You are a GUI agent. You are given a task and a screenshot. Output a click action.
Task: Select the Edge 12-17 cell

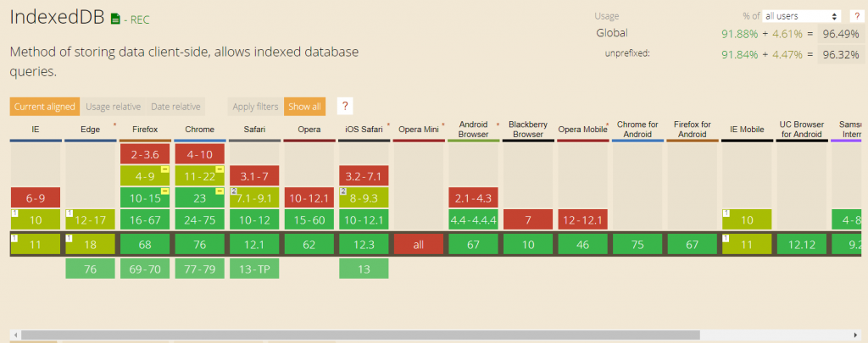click(90, 219)
